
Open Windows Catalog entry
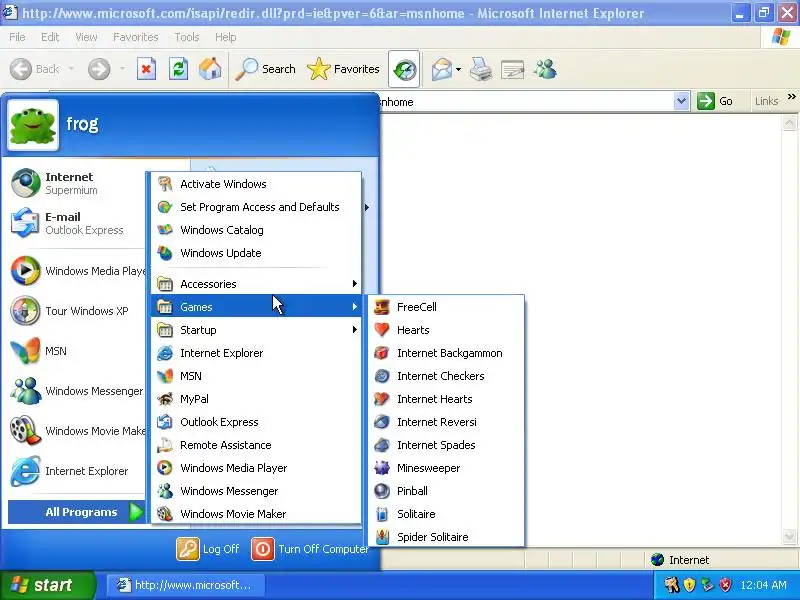tap(256, 230)
